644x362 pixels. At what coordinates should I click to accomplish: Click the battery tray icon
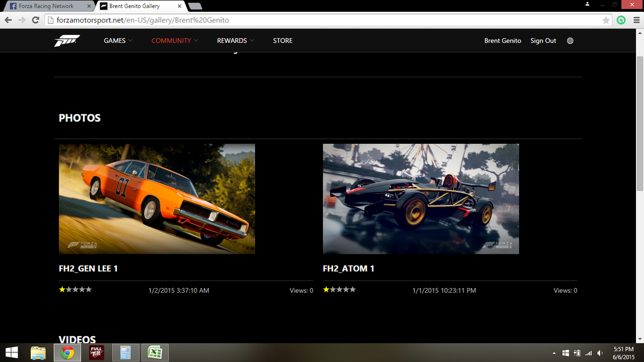[x=577, y=353]
